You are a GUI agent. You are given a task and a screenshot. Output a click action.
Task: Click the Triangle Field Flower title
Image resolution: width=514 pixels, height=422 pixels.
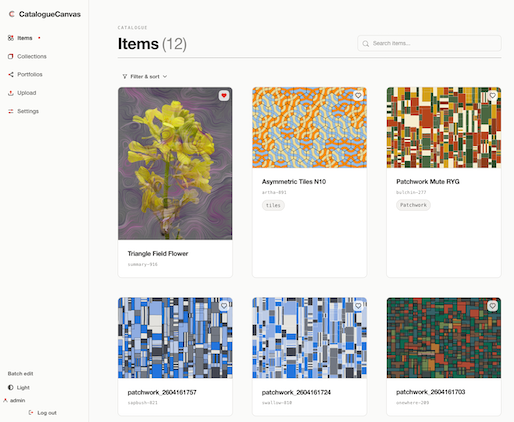click(158, 254)
